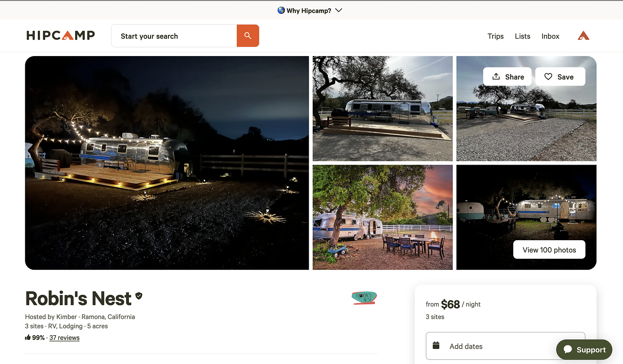Save this listing with the heart button
Viewport: 623px width, 364px height.
tap(560, 77)
